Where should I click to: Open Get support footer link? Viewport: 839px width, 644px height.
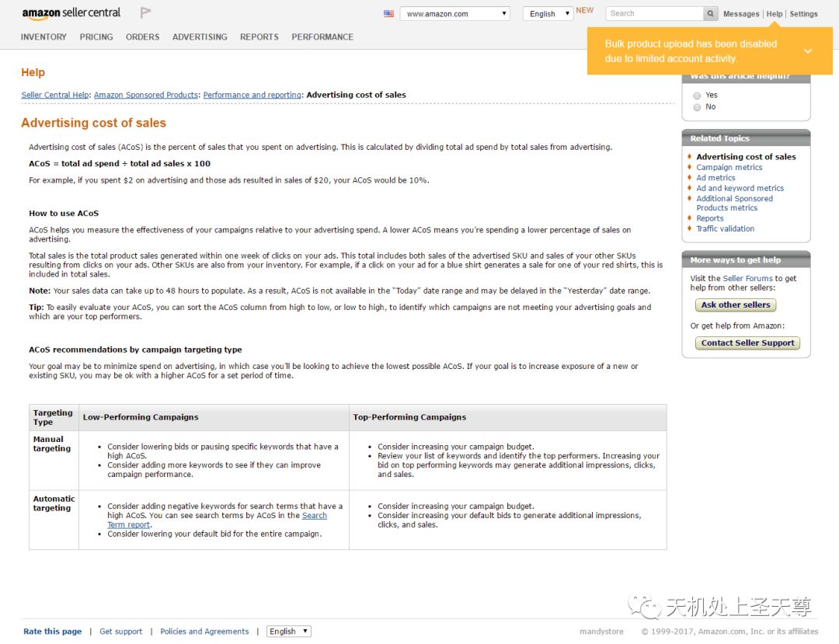point(121,631)
